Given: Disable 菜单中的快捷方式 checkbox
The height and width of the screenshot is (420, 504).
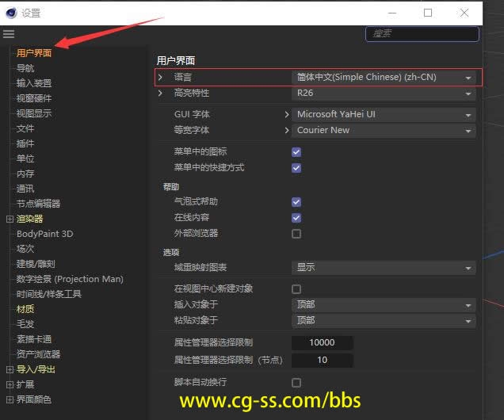Looking at the screenshot, I should [296, 168].
